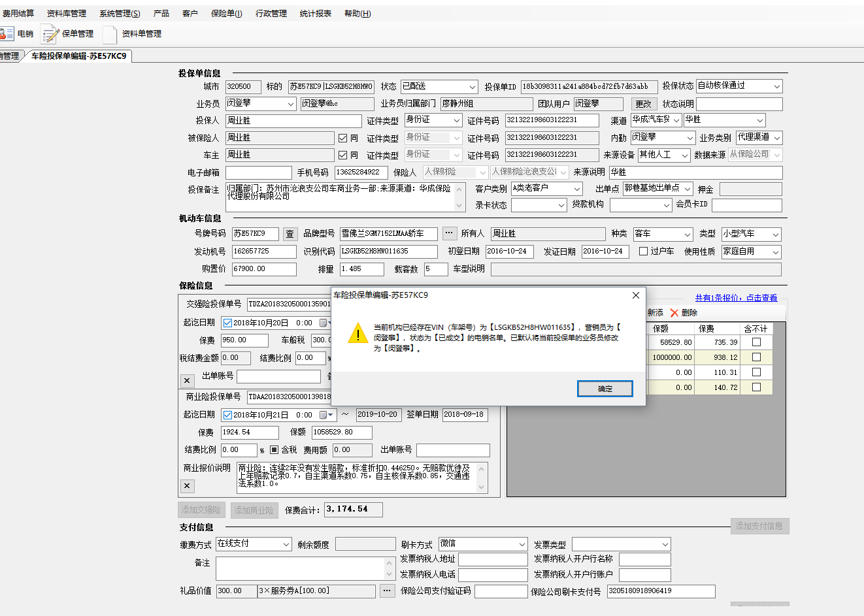This screenshot has width=864, height=616.
Task: Click the X button beside 商业报价说明
Action: tap(187, 486)
